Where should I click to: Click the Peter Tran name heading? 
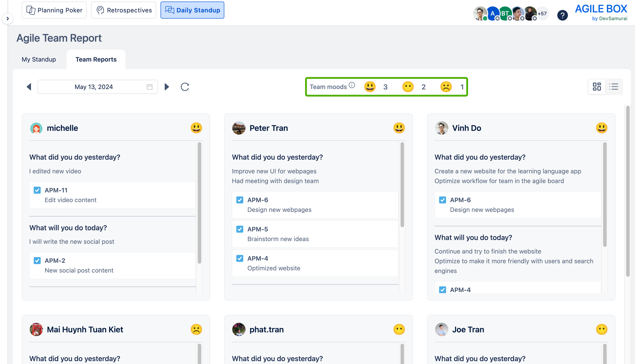[269, 128]
